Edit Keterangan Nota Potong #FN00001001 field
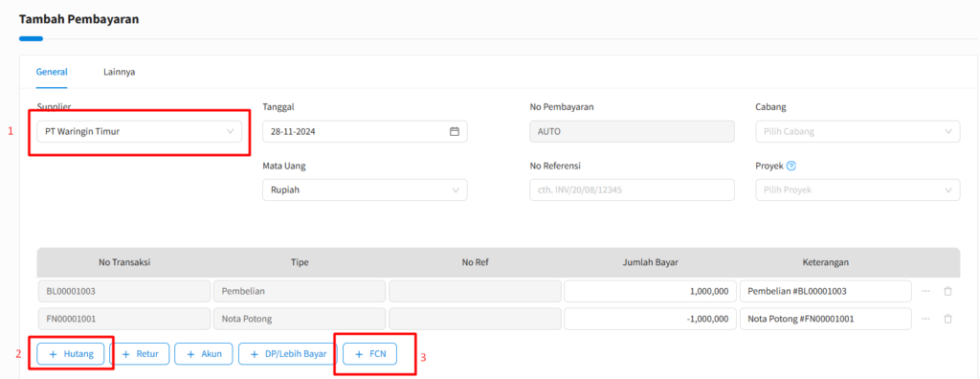This screenshot has width=980, height=379. (x=825, y=319)
